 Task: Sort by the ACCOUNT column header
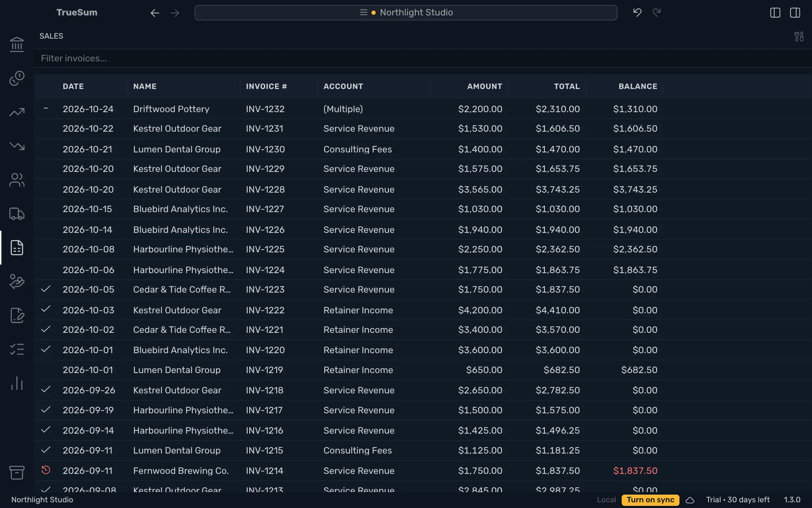(343, 86)
